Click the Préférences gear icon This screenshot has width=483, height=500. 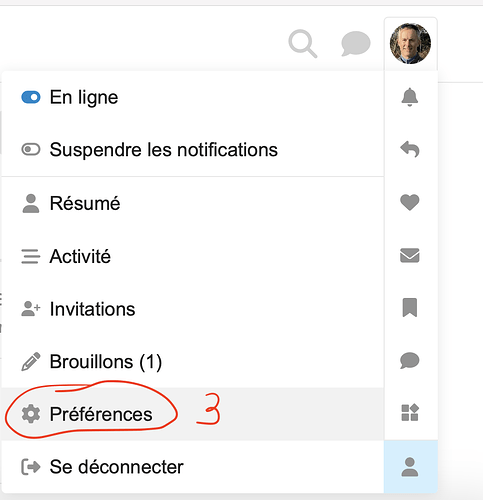click(x=31, y=414)
